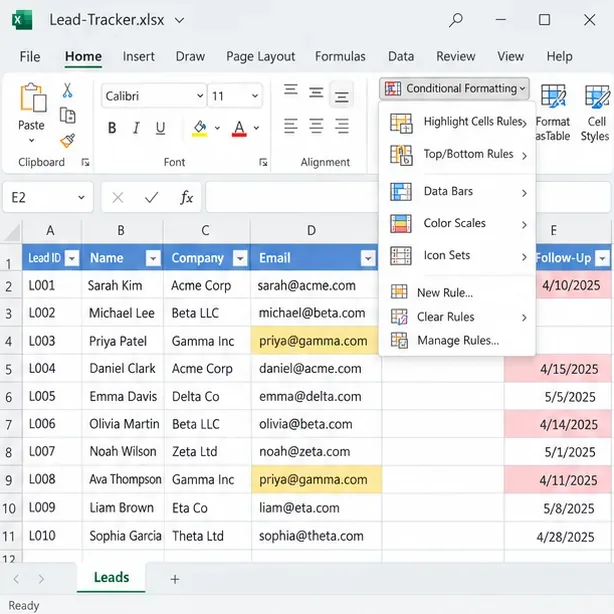Open the File tab
This screenshot has height=614, width=614.
coord(30,56)
